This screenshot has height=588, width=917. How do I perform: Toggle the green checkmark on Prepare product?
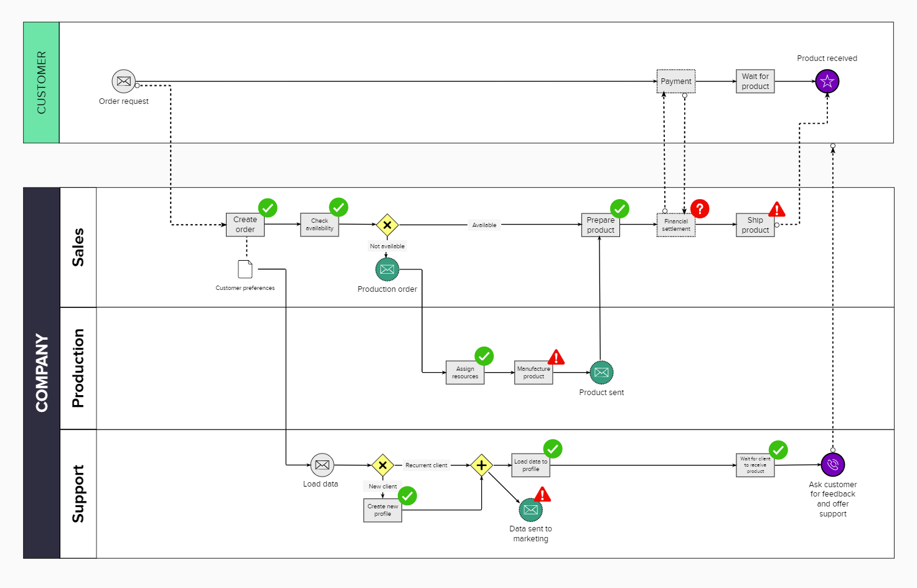(x=620, y=209)
